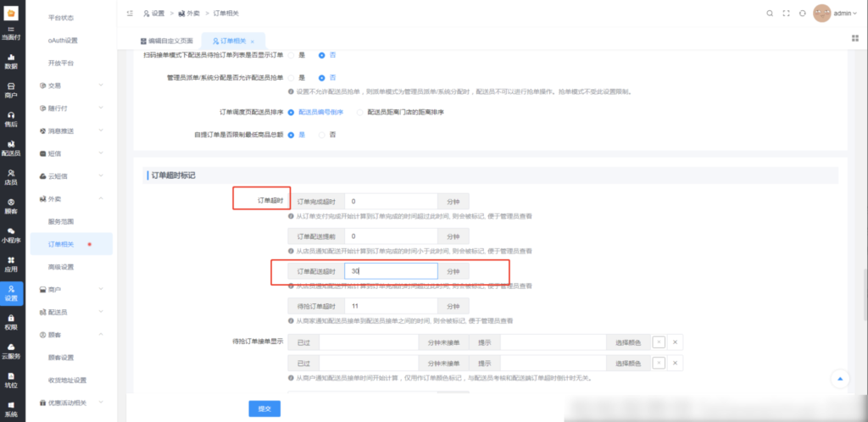
Task: Open the 配送员 icon in the dark sidebar
Action: point(11,148)
